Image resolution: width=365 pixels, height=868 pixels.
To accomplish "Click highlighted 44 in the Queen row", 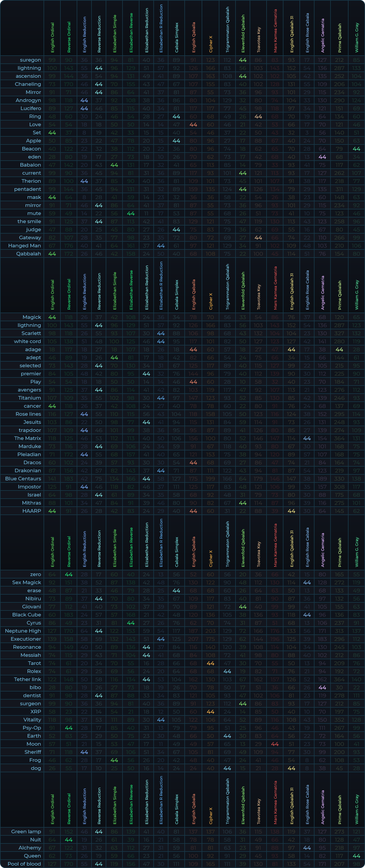I will (356, 855).
